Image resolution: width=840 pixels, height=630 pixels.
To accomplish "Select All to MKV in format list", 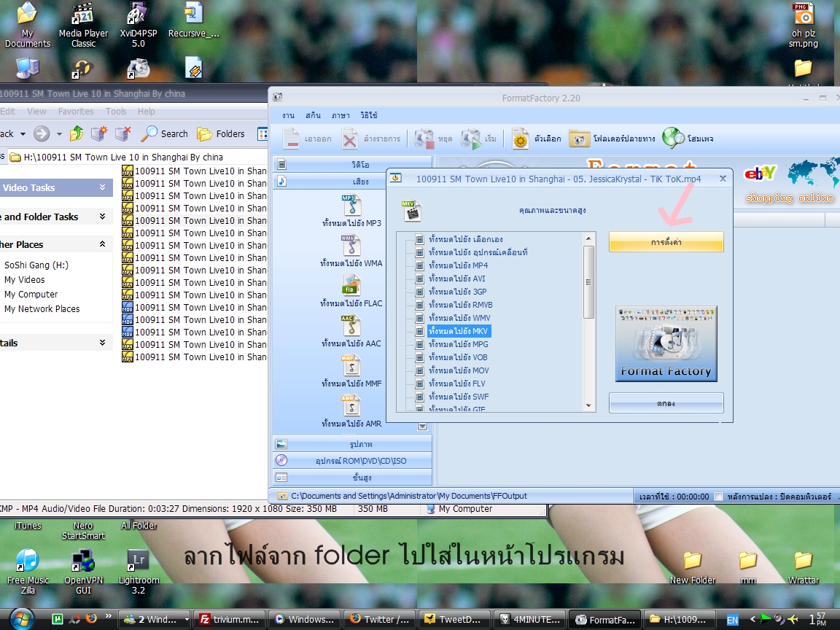I will [458, 331].
